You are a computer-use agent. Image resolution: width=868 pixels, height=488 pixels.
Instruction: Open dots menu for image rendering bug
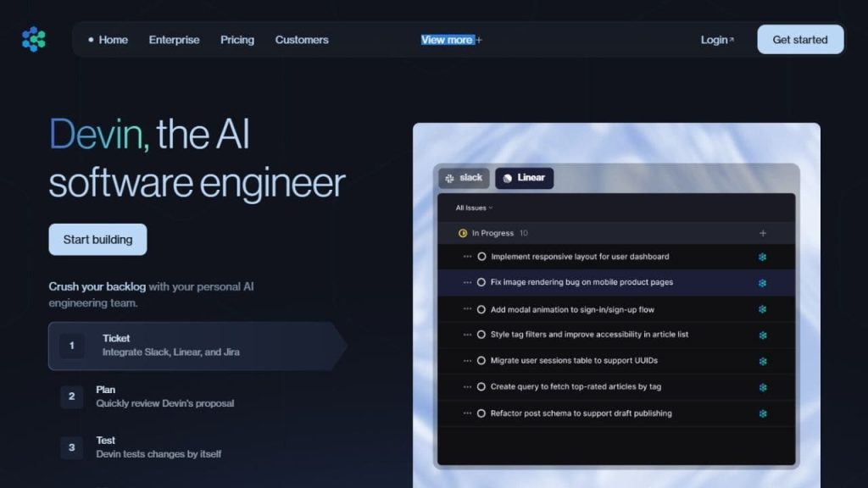467,282
